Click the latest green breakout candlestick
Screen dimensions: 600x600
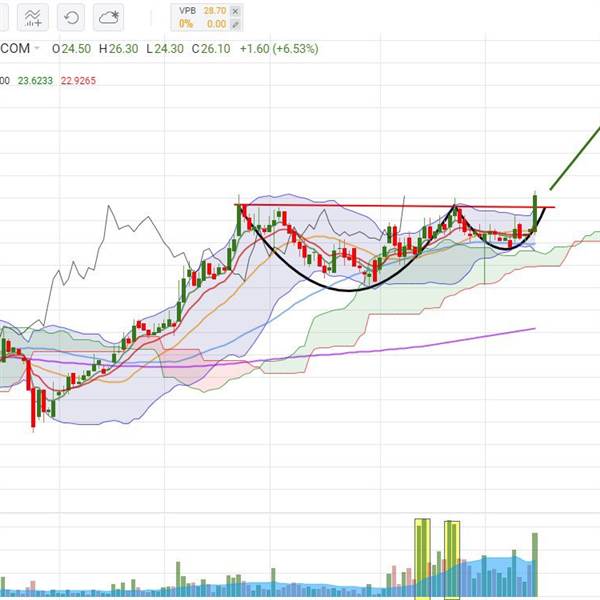click(535, 212)
